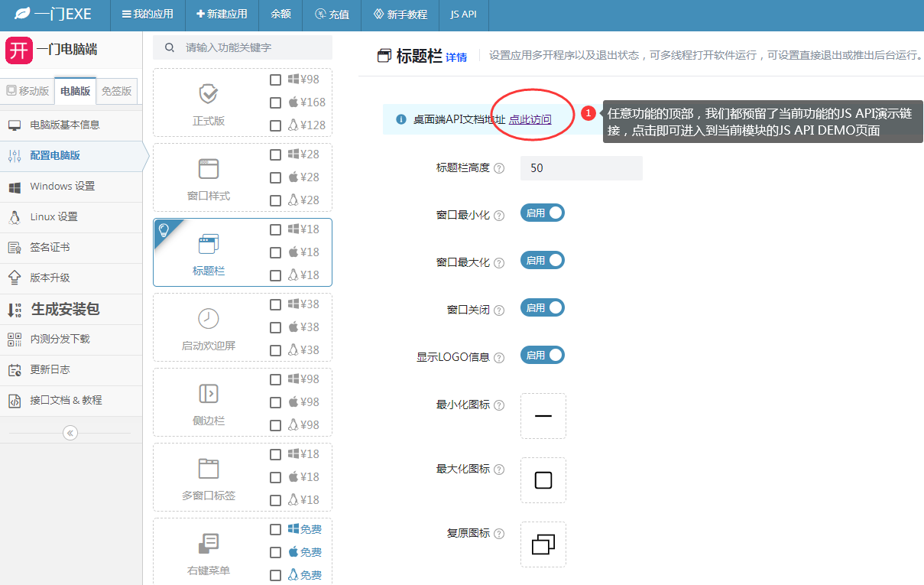924x585 pixels.
Task: Open Linux 设置 in the sidebar
Action: pos(71,216)
